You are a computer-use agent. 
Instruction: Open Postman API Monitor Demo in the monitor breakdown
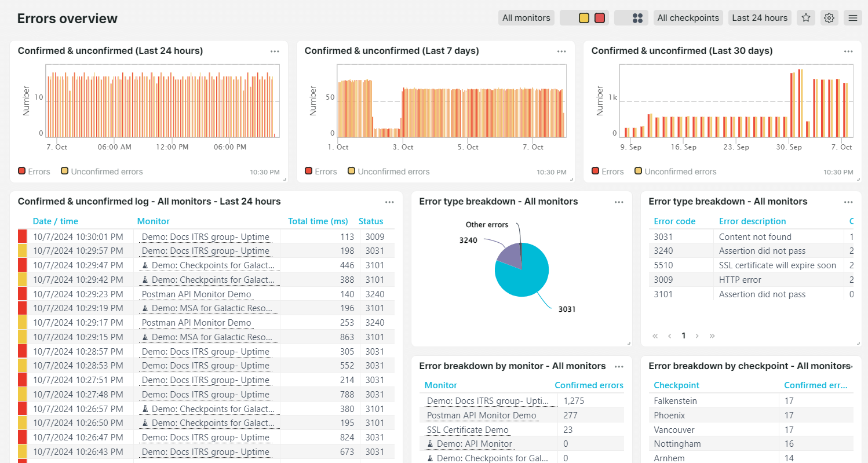point(482,415)
